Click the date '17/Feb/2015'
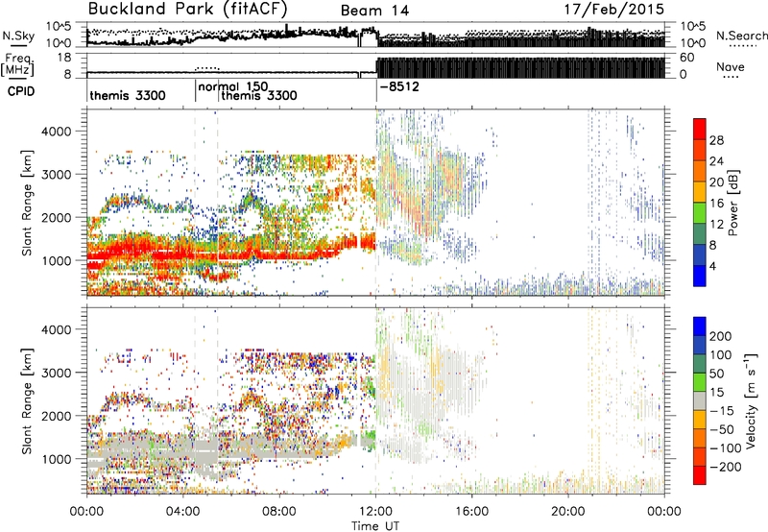This screenshot has height=532, width=768. [614, 10]
